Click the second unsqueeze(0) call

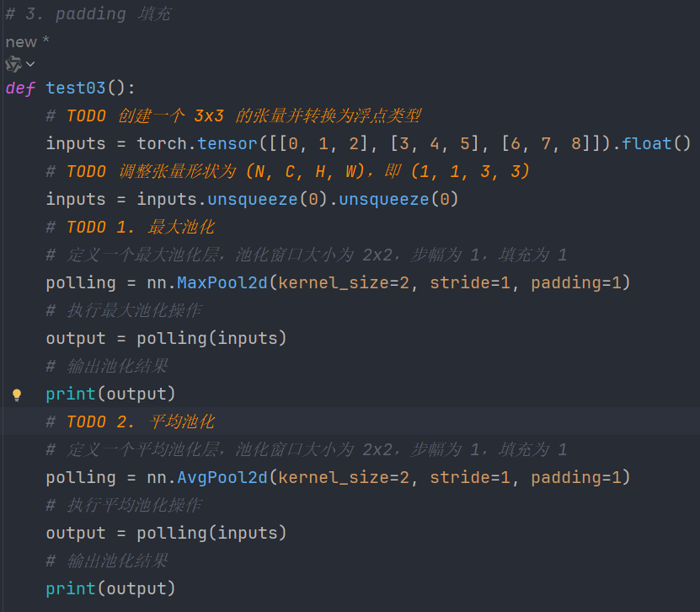point(398,199)
